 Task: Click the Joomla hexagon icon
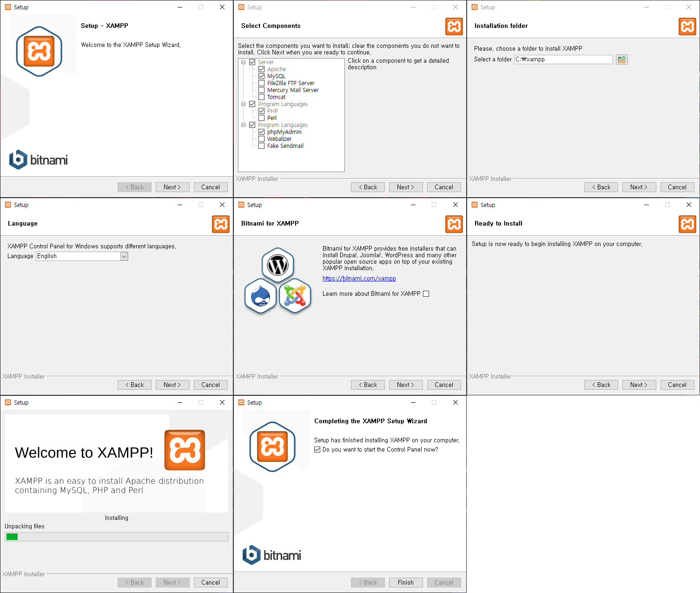tap(295, 296)
